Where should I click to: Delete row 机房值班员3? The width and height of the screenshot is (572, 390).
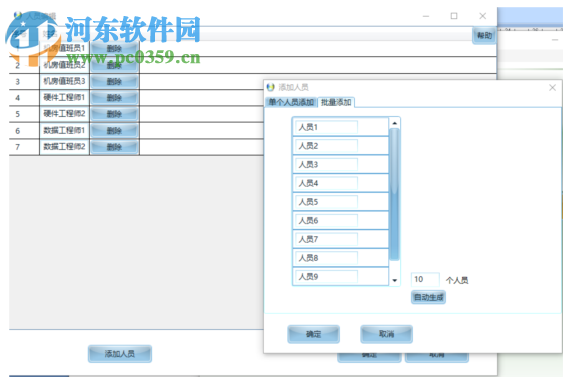pyautogui.click(x=114, y=81)
